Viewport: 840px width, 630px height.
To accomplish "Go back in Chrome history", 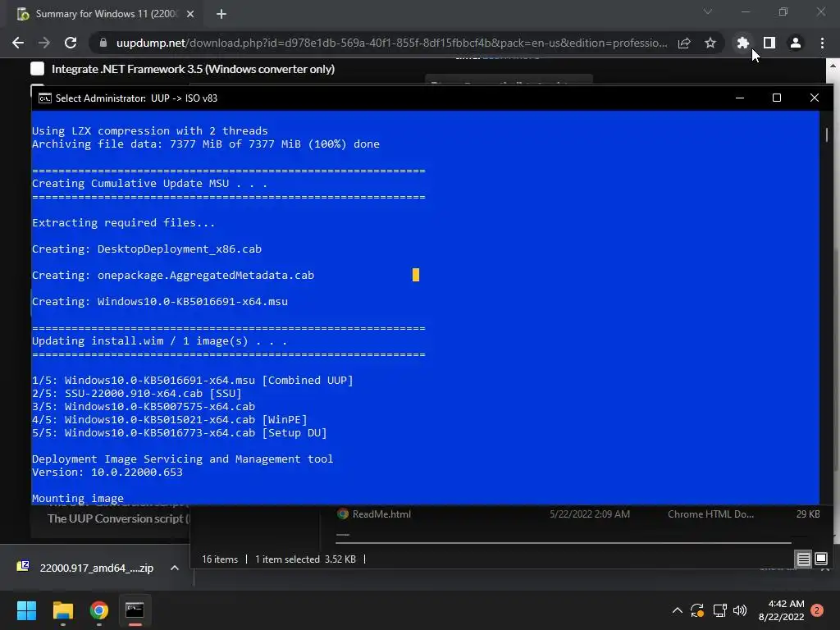I will tap(18, 43).
